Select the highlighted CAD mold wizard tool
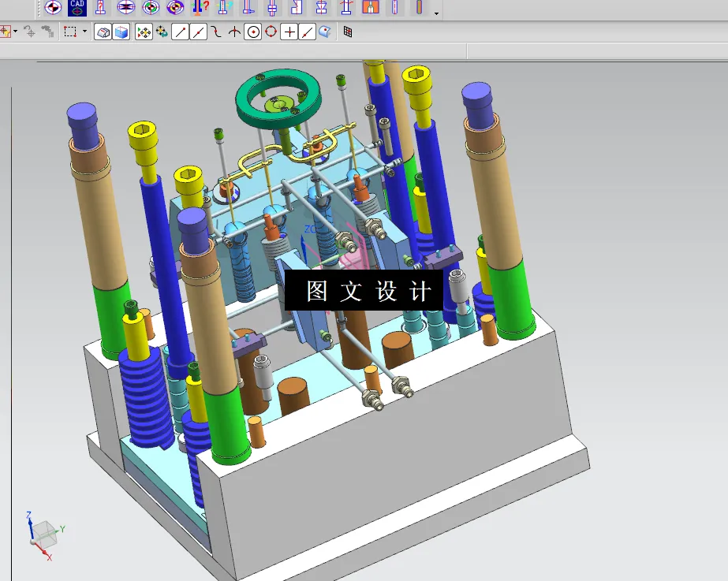Viewport: 728px width, 581px height. click(x=77, y=8)
